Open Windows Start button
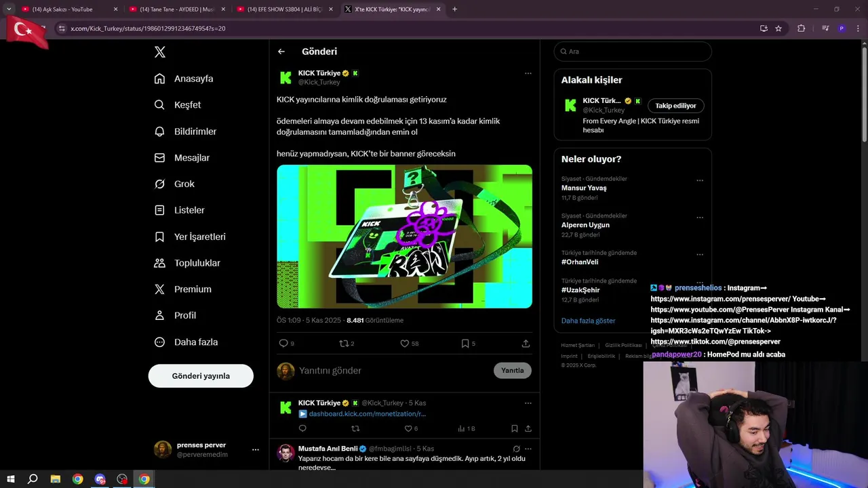Viewport: 868px width, 488px height. click(11, 479)
